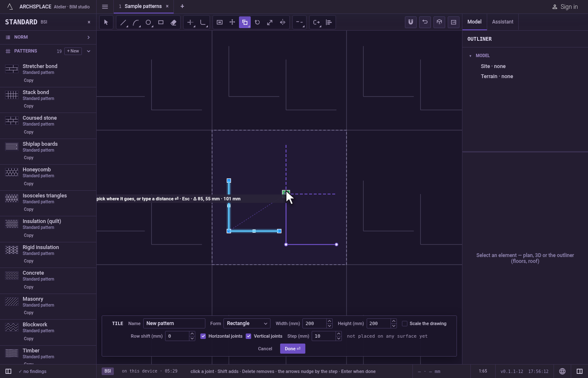This screenshot has height=378, width=588.
Task: Click the Row shift value field
Action: tap(177, 336)
